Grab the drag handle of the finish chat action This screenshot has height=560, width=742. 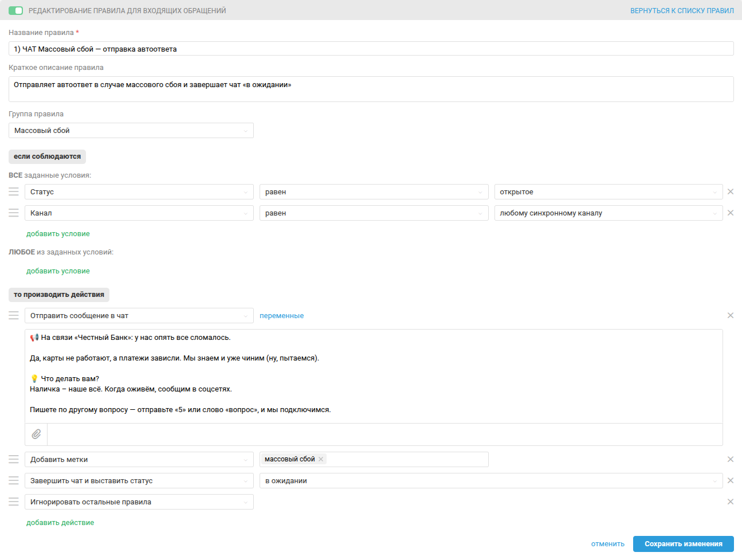point(14,480)
